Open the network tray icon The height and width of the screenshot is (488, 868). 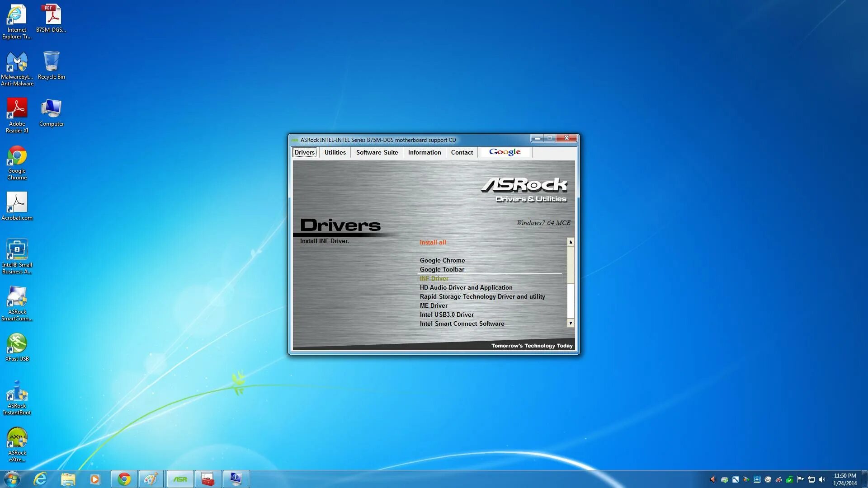coord(811,479)
